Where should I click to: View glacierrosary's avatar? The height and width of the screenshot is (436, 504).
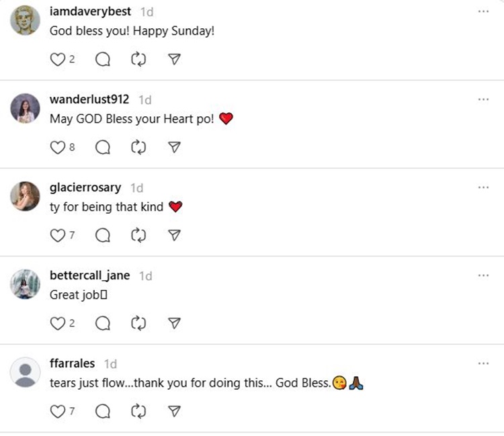25,196
